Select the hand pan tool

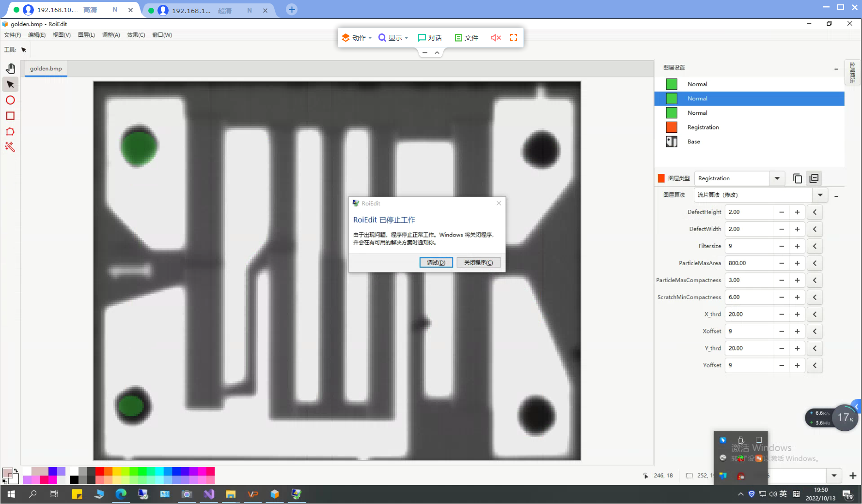(10, 68)
